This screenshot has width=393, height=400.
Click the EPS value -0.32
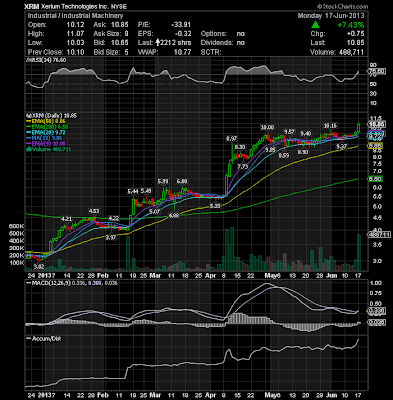coord(184,34)
